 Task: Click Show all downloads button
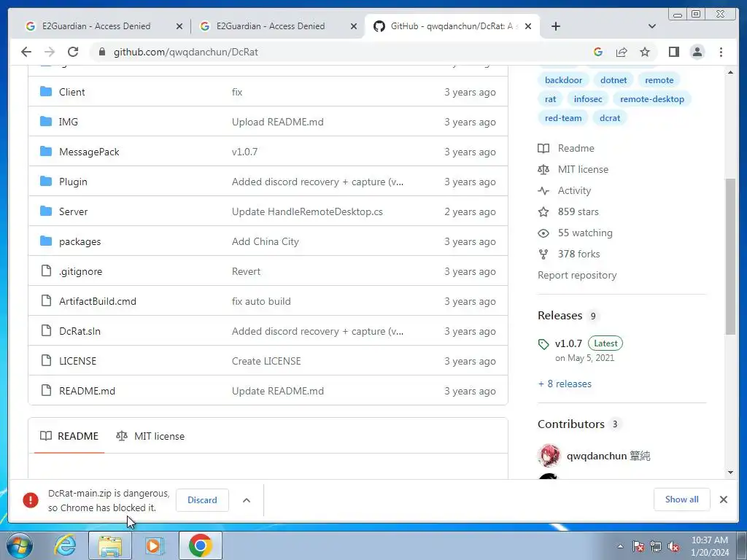pyautogui.click(x=682, y=499)
